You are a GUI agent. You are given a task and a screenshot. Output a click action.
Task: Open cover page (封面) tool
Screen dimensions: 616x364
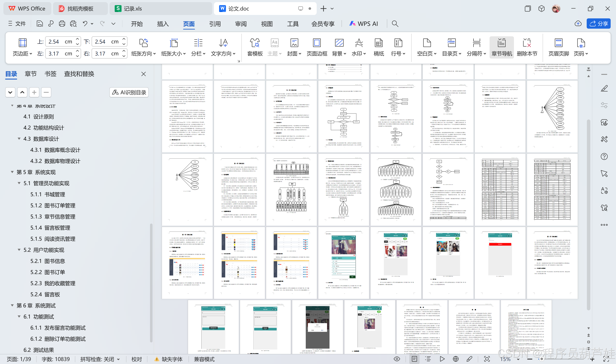point(294,47)
